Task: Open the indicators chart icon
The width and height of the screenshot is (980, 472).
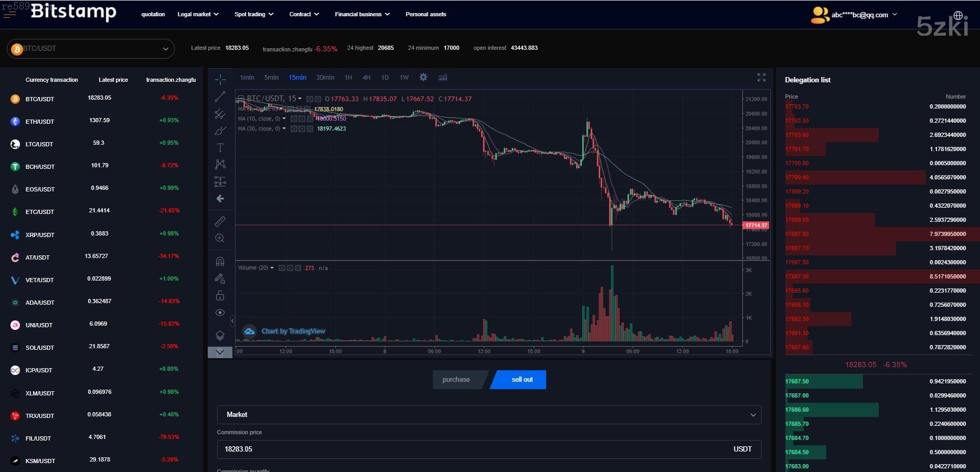Action: click(443, 78)
